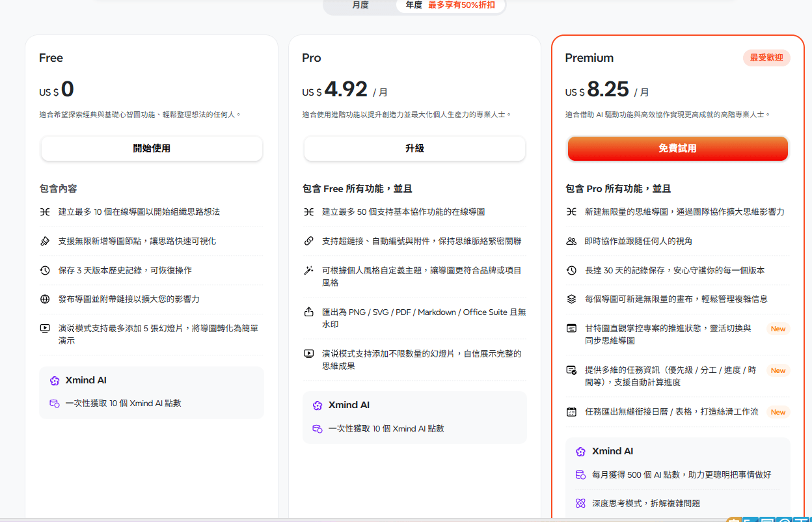The height and width of the screenshot is (522, 812).
Task: Select the 年度 annual billing option
Action: pos(413,6)
